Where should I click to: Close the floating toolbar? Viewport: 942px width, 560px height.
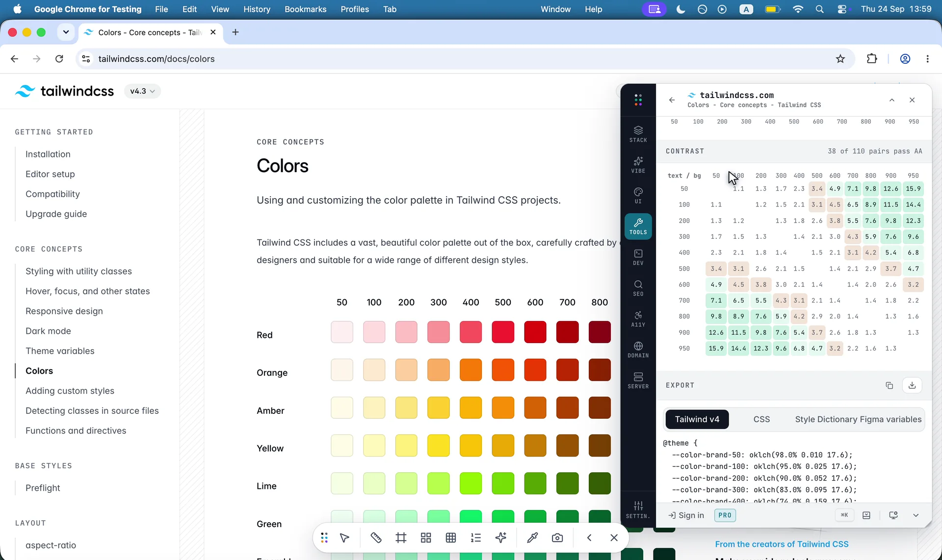click(x=614, y=538)
